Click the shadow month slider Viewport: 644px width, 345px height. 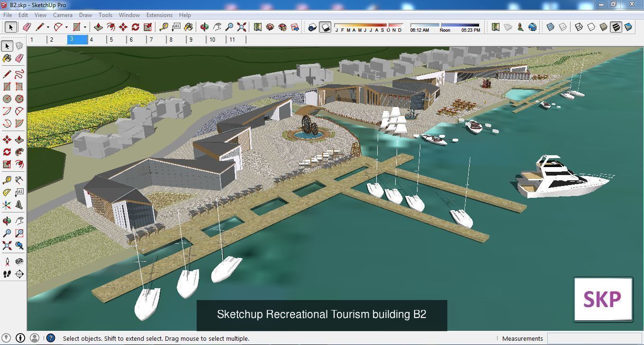[368, 25]
